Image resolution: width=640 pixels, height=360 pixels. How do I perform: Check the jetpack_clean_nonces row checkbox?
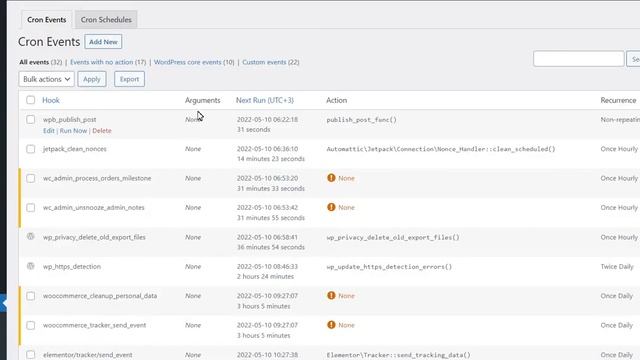(x=31, y=149)
